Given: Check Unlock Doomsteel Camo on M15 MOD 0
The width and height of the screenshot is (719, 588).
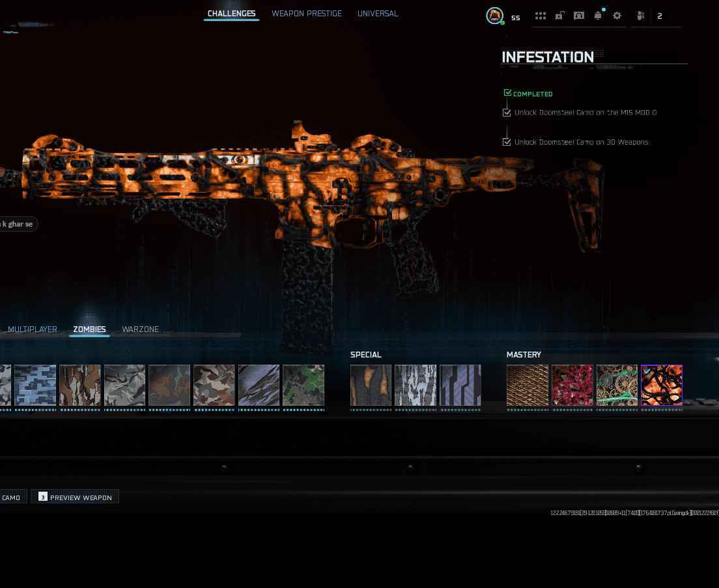Looking at the screenshot, I should tap(507, 113).
